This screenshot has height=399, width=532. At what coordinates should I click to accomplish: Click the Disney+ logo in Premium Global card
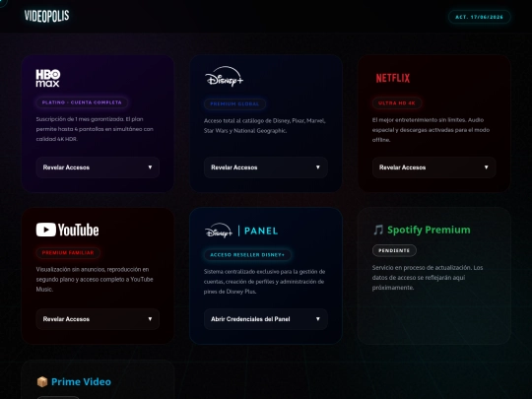224,76
